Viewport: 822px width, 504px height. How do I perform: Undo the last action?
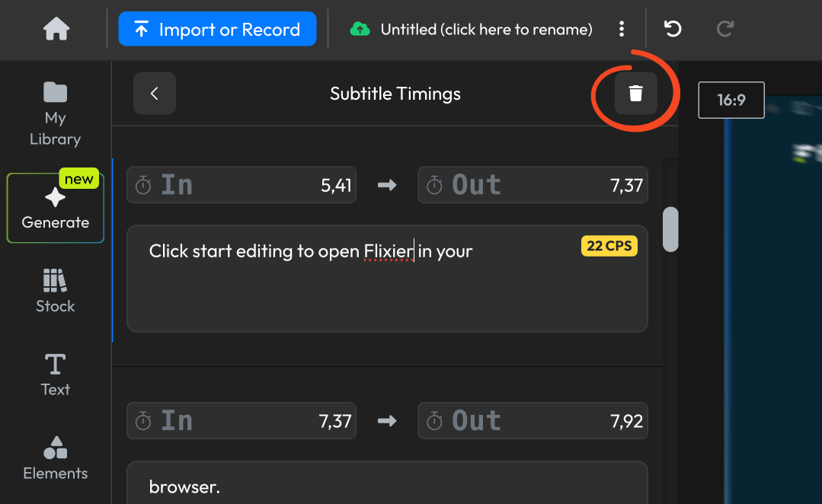click(673, 30)
